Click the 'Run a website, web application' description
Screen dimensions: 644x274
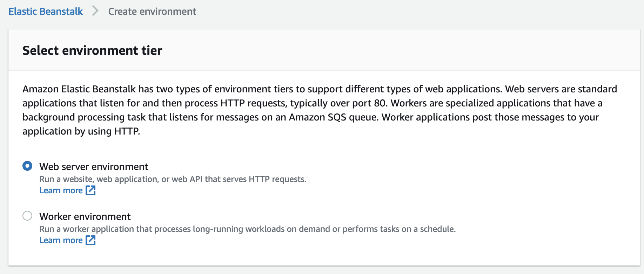[x=173, y=179]
